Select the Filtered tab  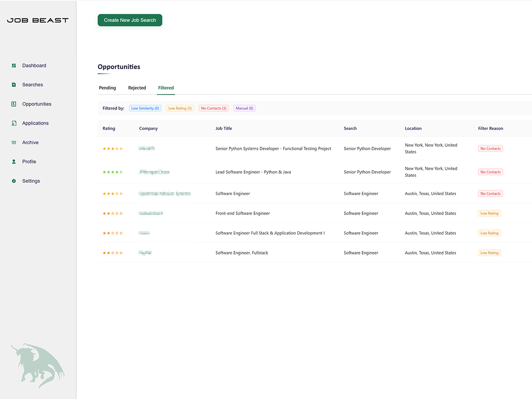click(165, 88)
